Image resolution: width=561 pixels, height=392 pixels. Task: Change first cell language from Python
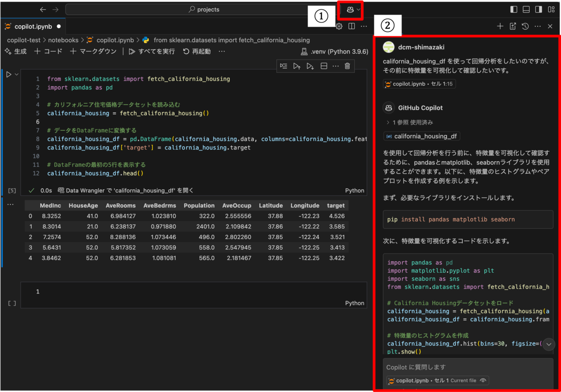pyautogui.click(x=354, y=191)
